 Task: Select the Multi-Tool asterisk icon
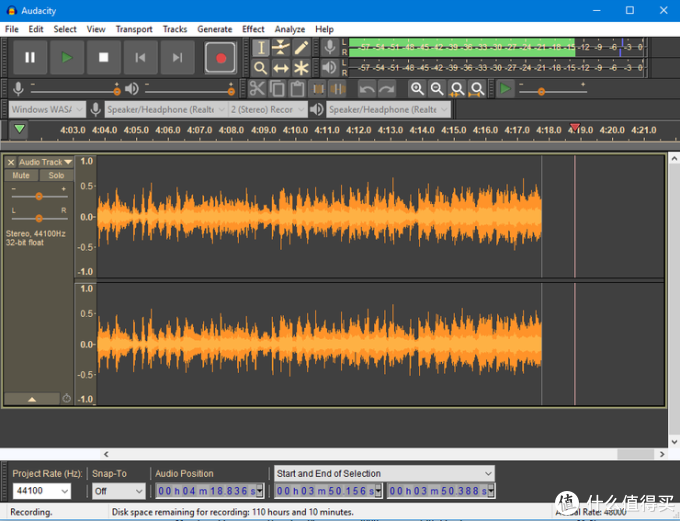pyautogui.click(x=301, y=68)
